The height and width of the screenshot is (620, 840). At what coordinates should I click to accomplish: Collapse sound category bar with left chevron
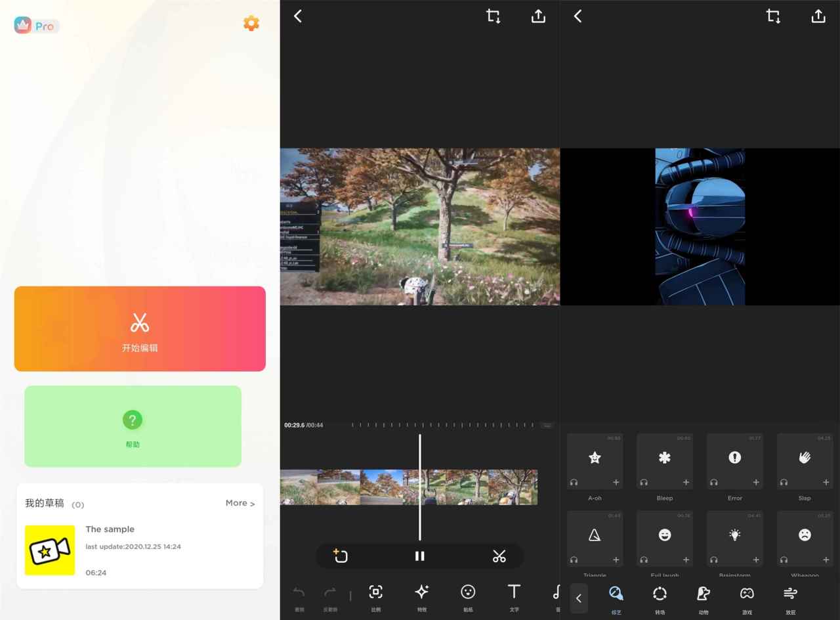578,598
